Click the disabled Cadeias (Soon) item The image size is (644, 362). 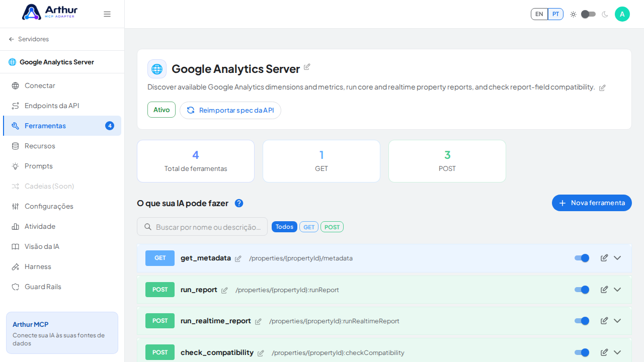[x=62, y=186]
